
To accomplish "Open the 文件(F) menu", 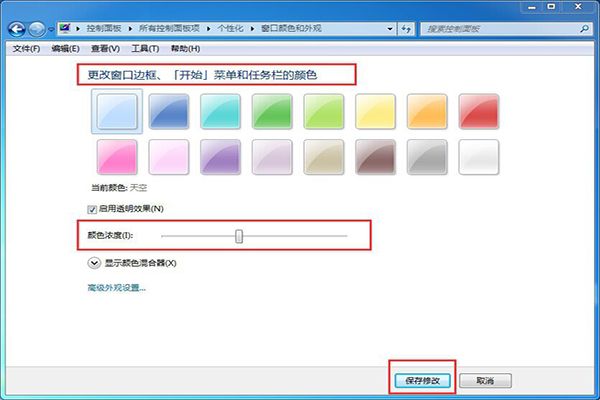I will coord(26,49).
